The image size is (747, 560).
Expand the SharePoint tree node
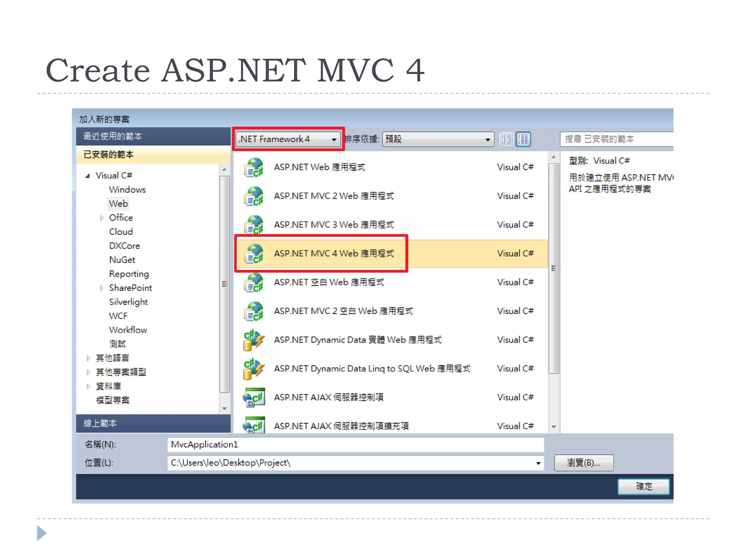(101, 288)
